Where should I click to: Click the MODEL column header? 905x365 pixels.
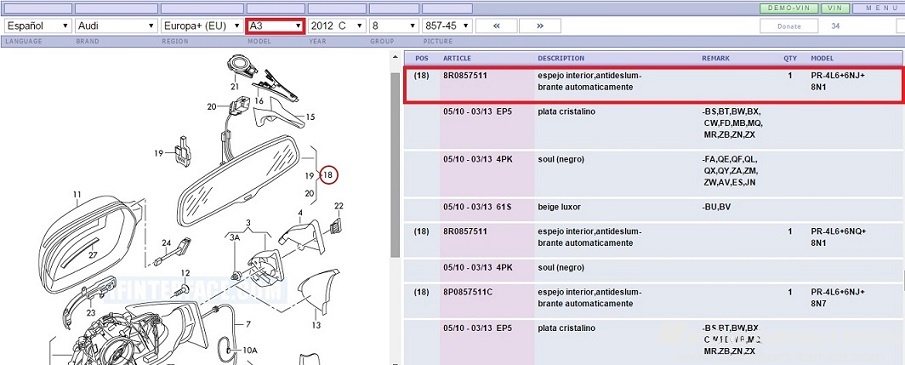(x=822, y=58)
